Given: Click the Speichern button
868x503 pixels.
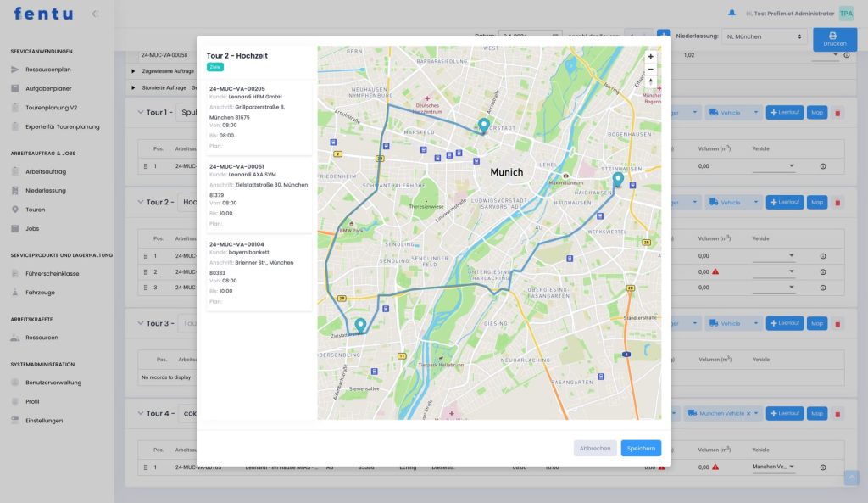Looking at the screenshot, I should tap(641, 448).
